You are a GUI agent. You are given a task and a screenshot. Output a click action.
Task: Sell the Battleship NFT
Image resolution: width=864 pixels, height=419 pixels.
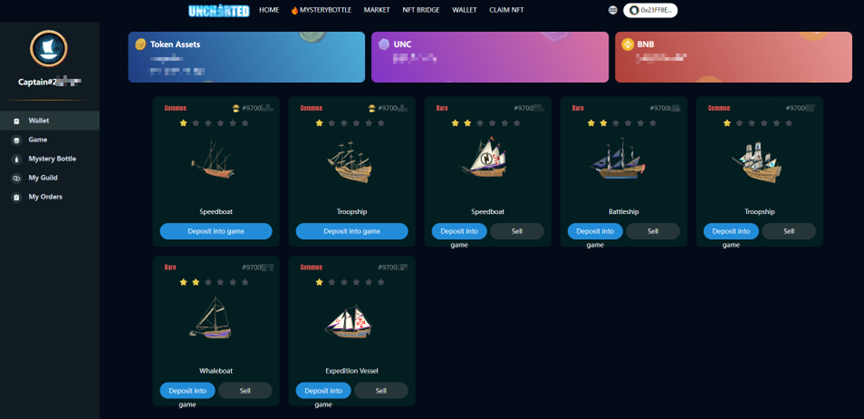(653, 231)
